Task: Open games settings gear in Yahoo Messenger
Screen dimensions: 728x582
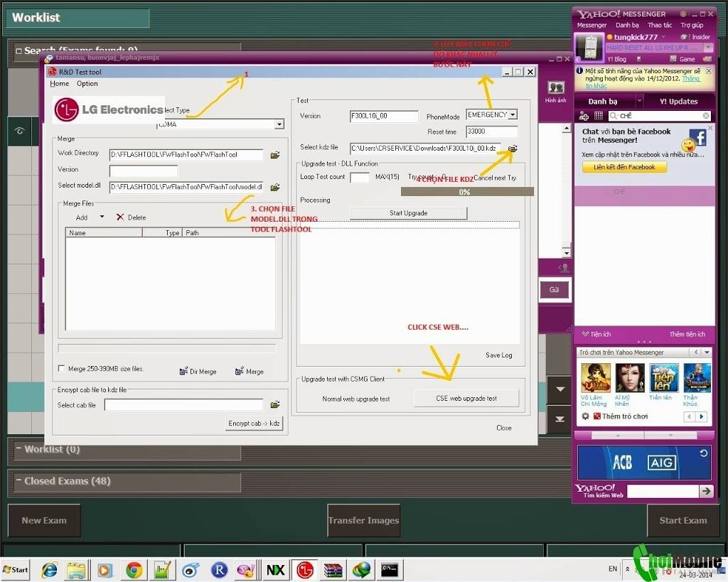Action: [x=586, y=416]
